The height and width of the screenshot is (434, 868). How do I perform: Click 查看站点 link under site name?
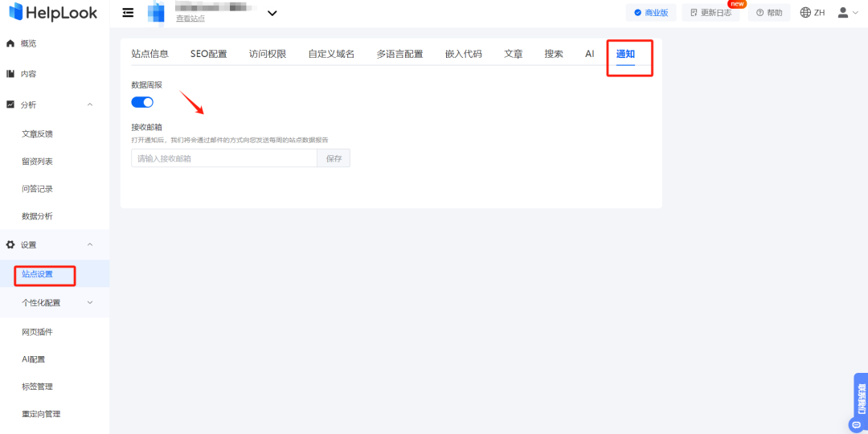click(190, 18)
